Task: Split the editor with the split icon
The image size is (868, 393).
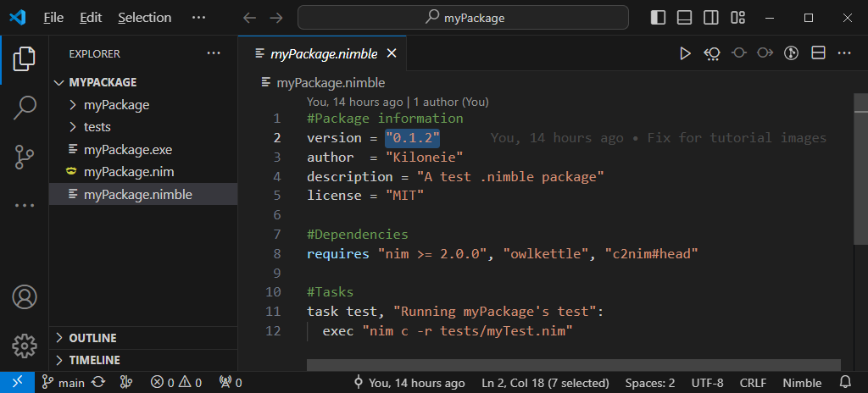Action: coord(818,53)
